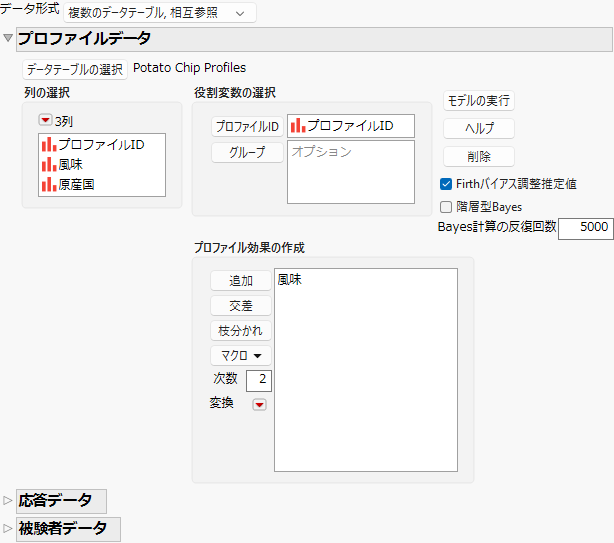Screen dimensions: 614x543
Task: Click the 追加 button
Action: click(240, 281)
